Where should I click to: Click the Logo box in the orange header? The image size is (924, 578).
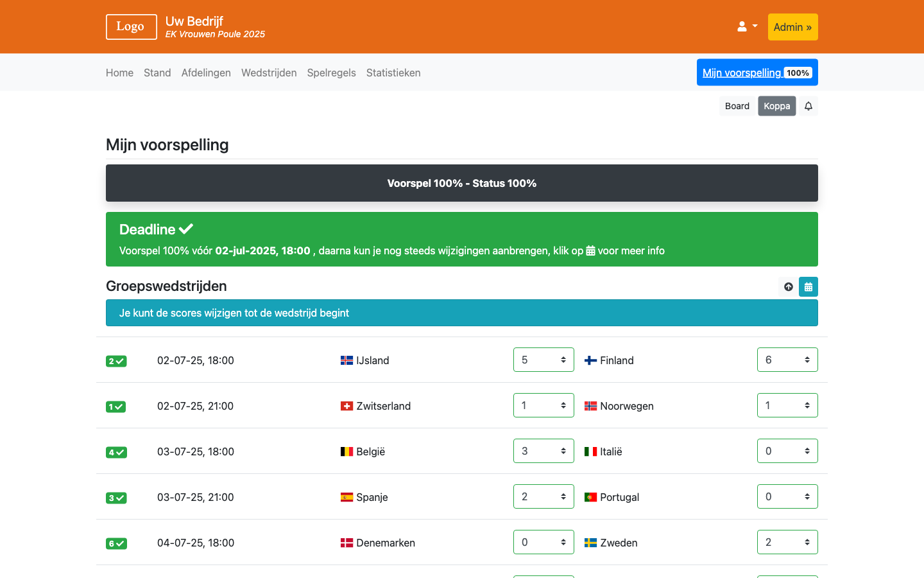tap(131, 27)
